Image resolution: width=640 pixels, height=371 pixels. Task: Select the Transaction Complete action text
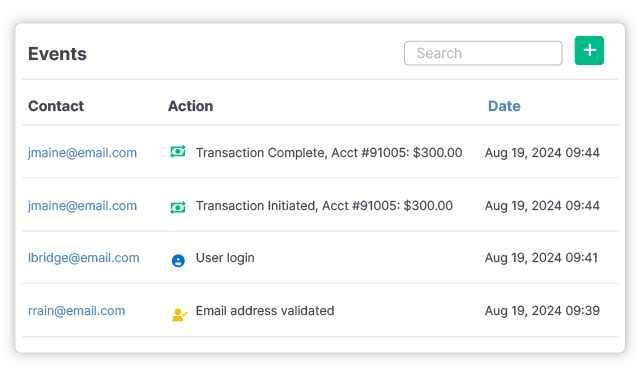coord(329,153)
